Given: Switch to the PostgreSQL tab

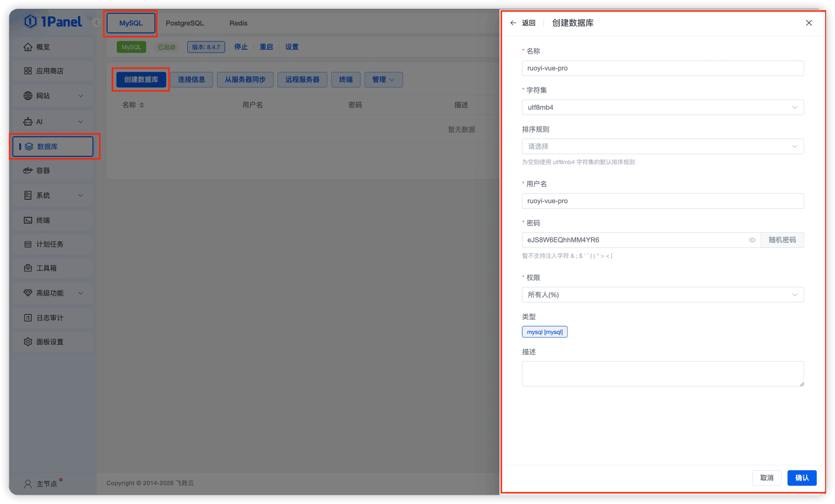Looking at the screenshot, I should click(x=185, y=23).
